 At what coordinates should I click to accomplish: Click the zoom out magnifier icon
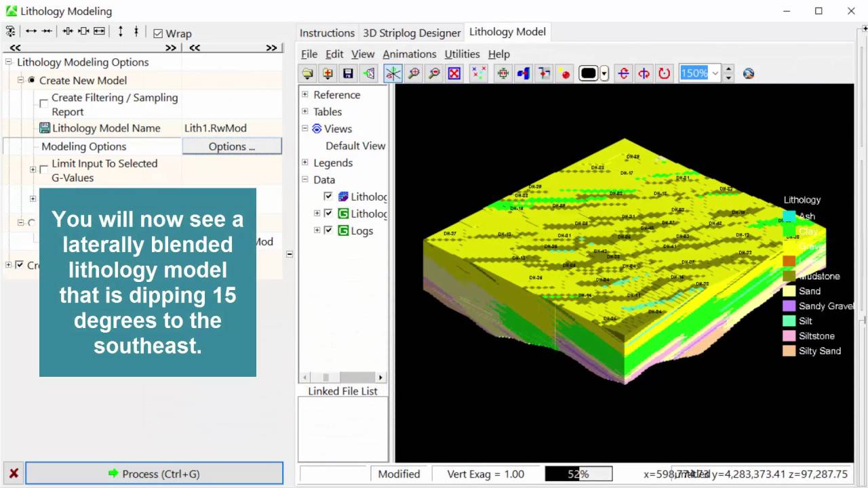tap(434, 73)
